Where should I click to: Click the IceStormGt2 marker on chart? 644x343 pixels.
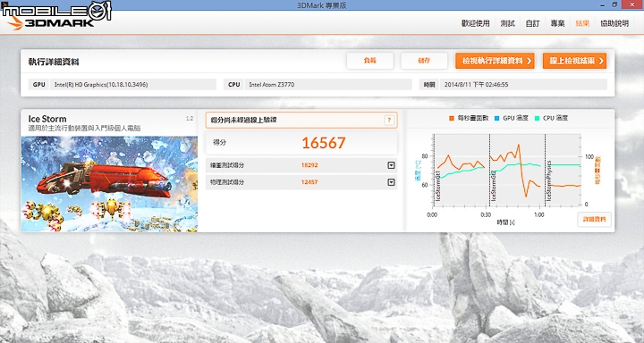coord(493,186)
